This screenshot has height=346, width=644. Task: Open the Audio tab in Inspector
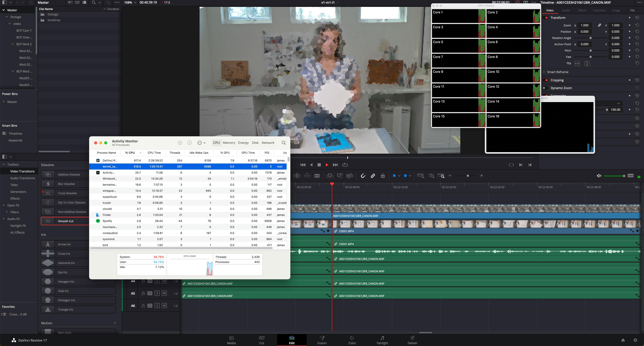(x=566, y=10)
